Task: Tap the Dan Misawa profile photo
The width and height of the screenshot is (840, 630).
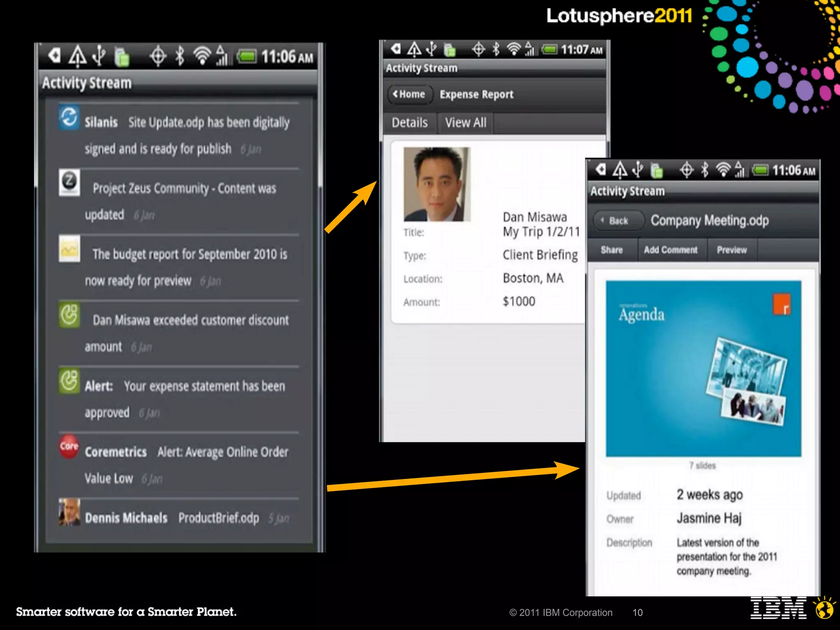Action: [x=436, y=184]
